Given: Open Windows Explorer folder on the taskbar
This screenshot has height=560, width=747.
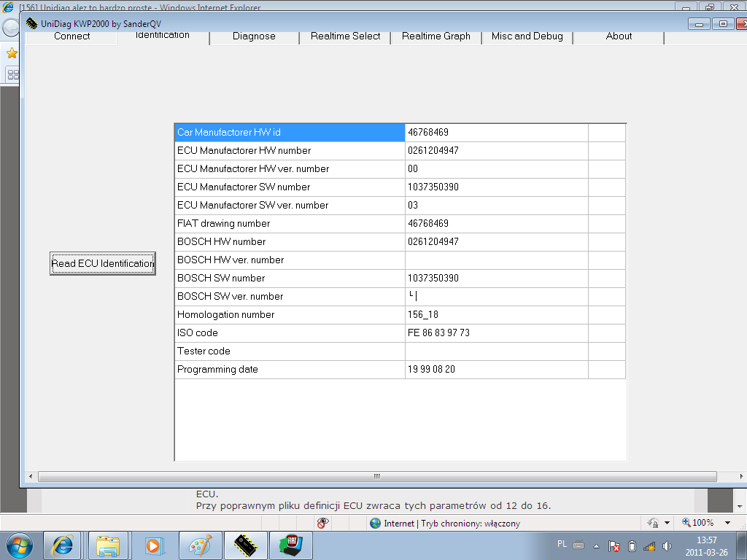Looking at the screenshot, I should pos(109,545).
